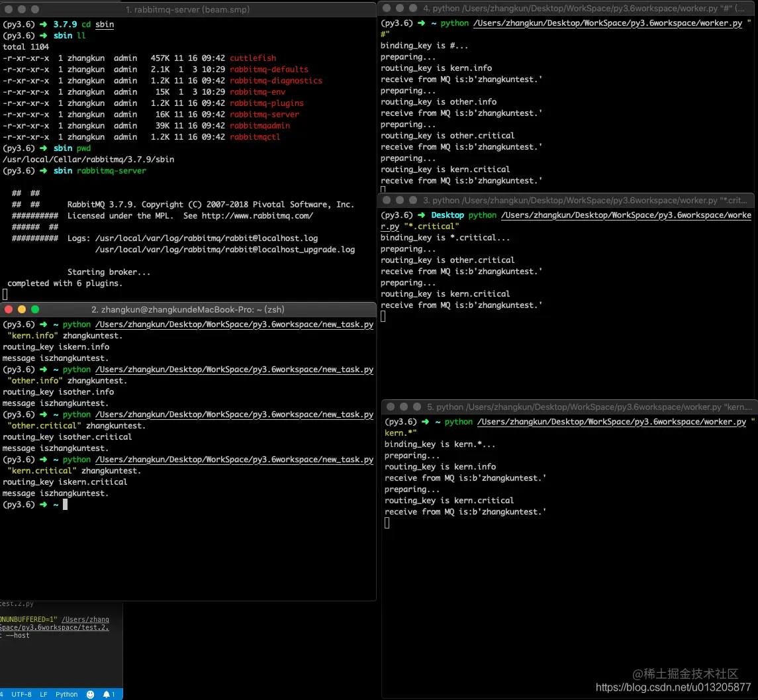The height and width of the screenshot is (700, 758).
Task: Click "routing_key iskern.critical" output line
Action: point(65,482)
